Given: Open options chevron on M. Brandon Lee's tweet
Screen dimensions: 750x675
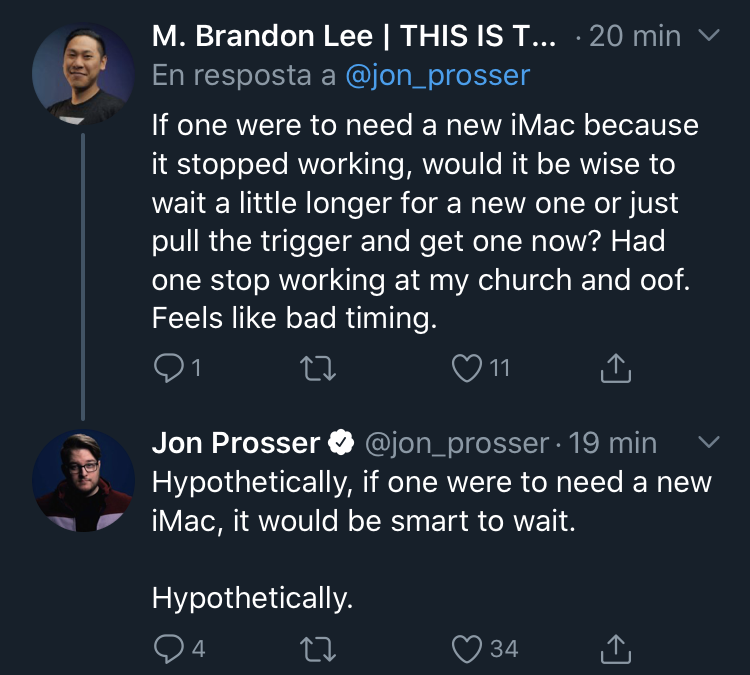Looking at the screenshot, I should [x=708, y=37].
